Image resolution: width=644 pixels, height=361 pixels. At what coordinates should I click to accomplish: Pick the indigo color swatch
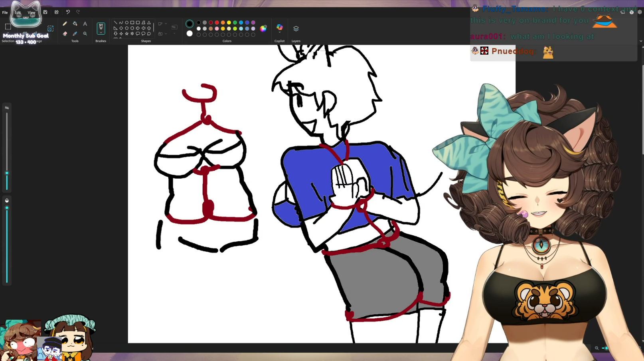coord(247,23)
